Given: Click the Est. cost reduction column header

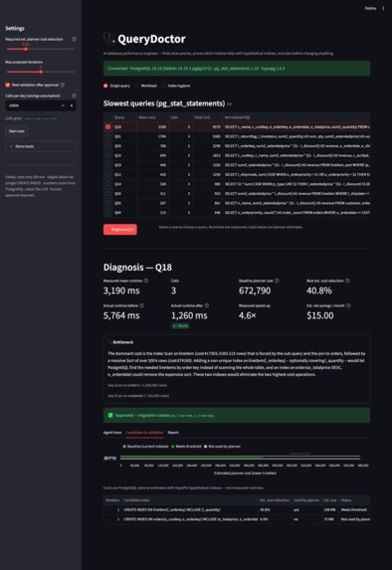Looking at the screenshot, I should pyautogui.click(x=275, y=500).
